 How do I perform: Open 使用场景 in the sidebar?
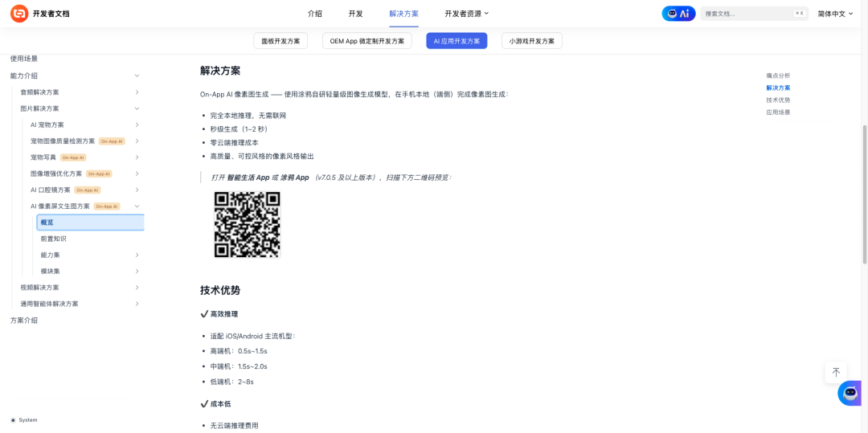click(x=24, y=59)
